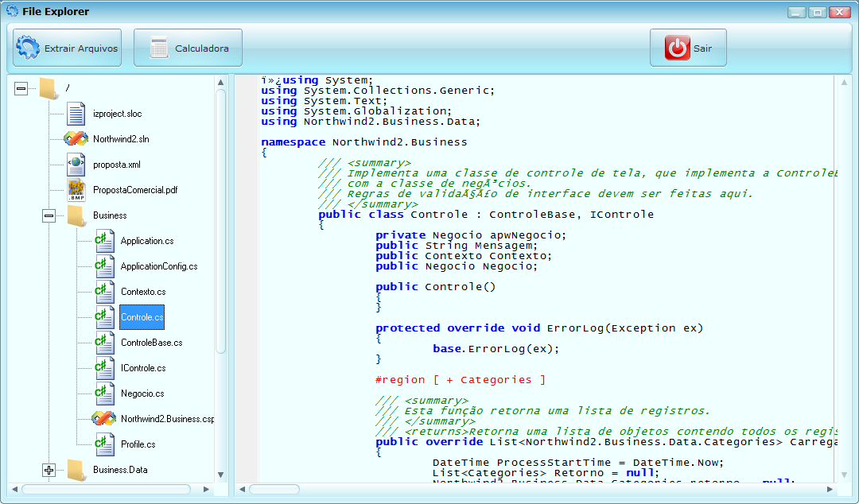Click the ApplicationConfig.cs C# file icon
Viewport: 859px width, 504px height.
pyautogui.click(x=104, y=266)
